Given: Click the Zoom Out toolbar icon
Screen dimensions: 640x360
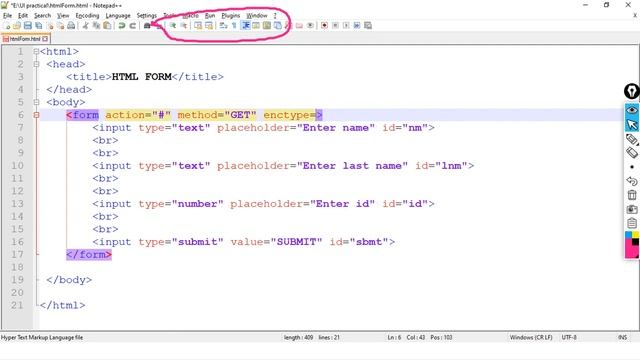Looking at the screenshot, I should [184, 25].
